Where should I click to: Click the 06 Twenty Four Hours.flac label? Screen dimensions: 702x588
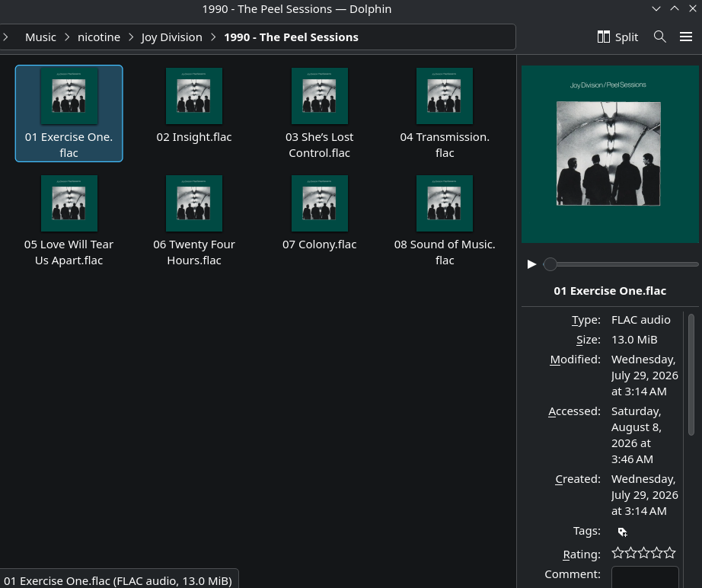tap(194, 252)
